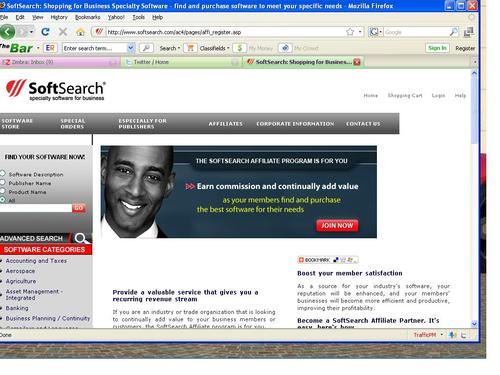This screenshot has height=375, width=500.
Task: Open Corporate Information navigation item
Action: click(x=295, y=124)
